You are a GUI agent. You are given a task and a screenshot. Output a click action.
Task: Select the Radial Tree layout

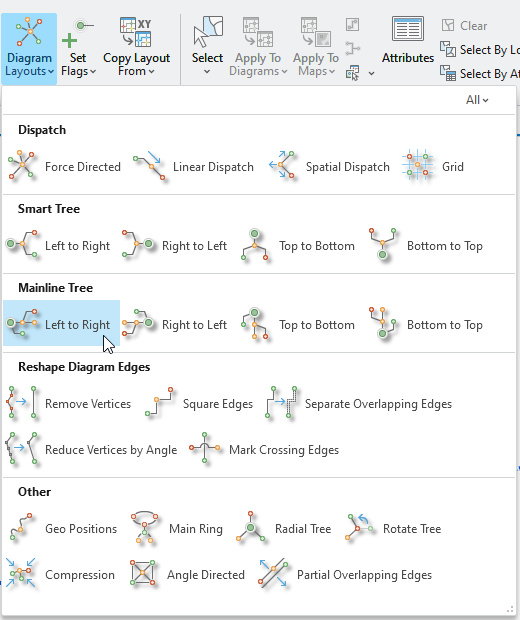tap(284, 529)
